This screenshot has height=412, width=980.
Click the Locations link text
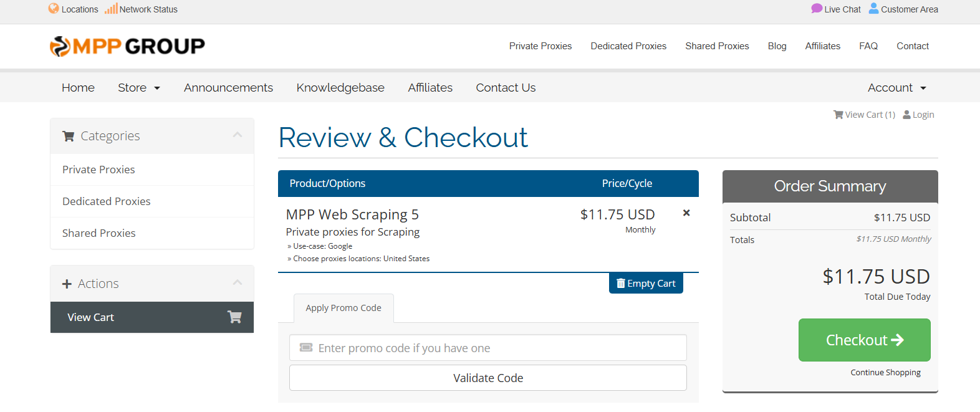80,9
